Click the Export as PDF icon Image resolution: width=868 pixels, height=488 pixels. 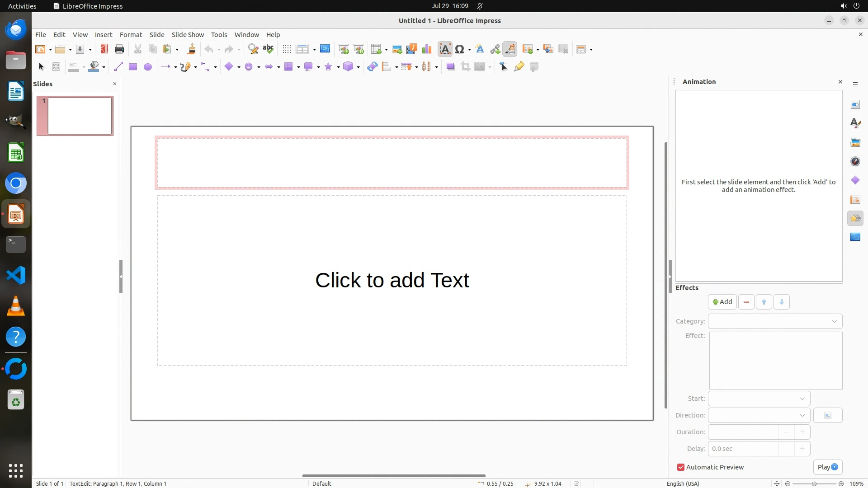tap(104, 49)
